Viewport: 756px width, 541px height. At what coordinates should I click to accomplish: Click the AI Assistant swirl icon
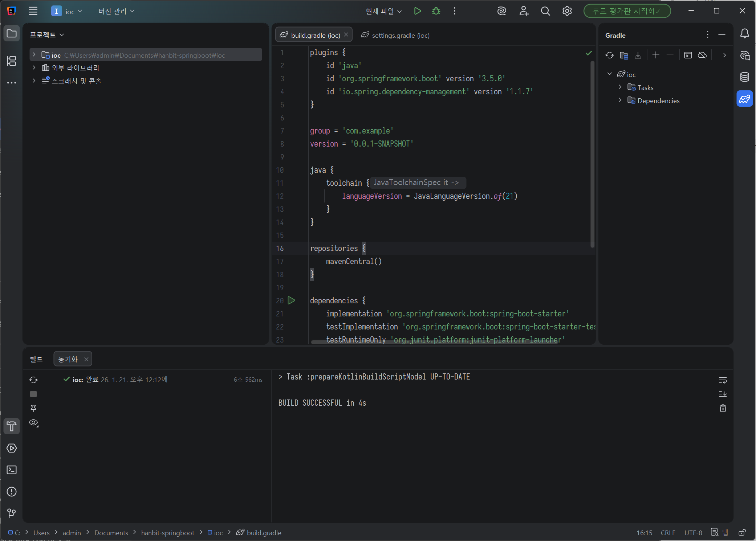[x=501, y=11]
